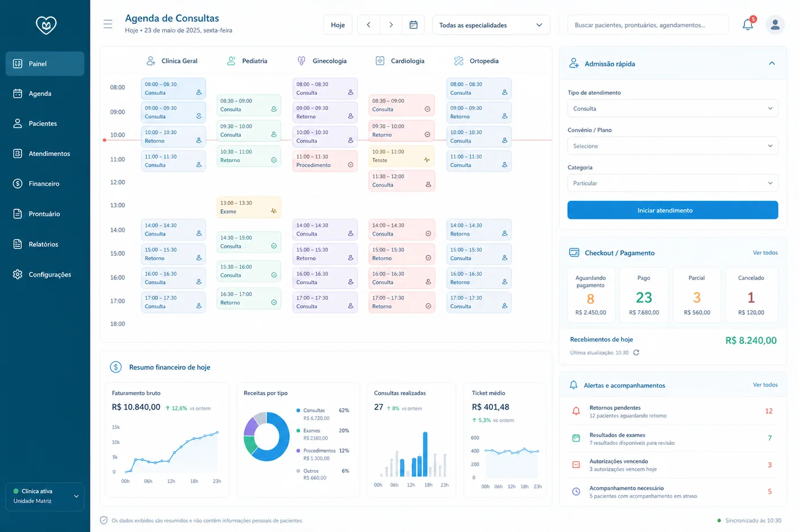Click the heartbeat icon on Cardiologia Teste appointment

[x=427, y=160]
